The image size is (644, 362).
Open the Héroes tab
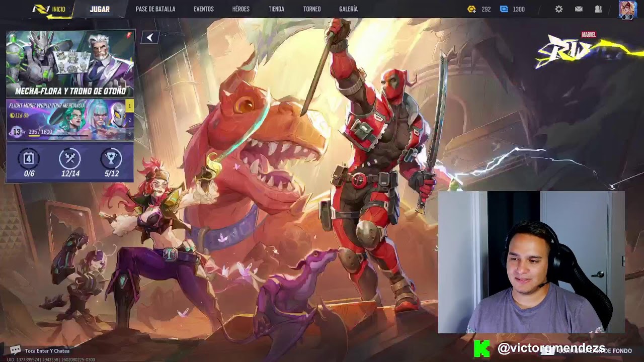point(240,9)
